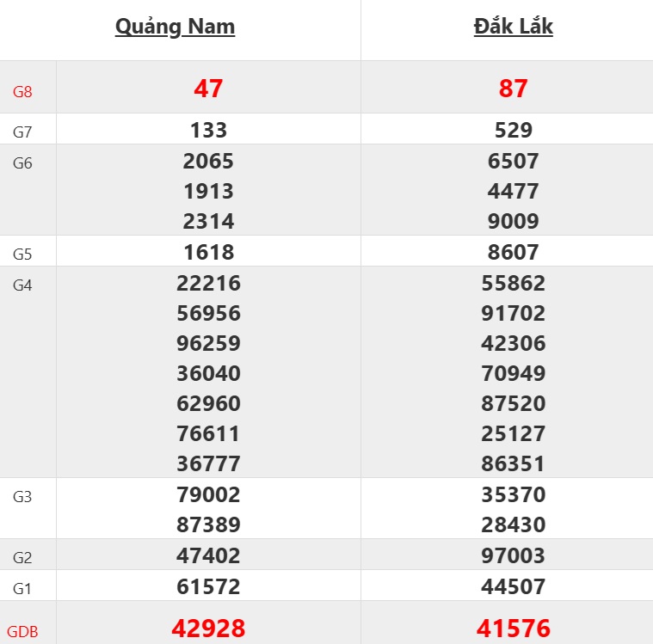The image size is (653, 644).
Task: Click Đắk Lắk special prize 41576
Action: click(513, 628)
